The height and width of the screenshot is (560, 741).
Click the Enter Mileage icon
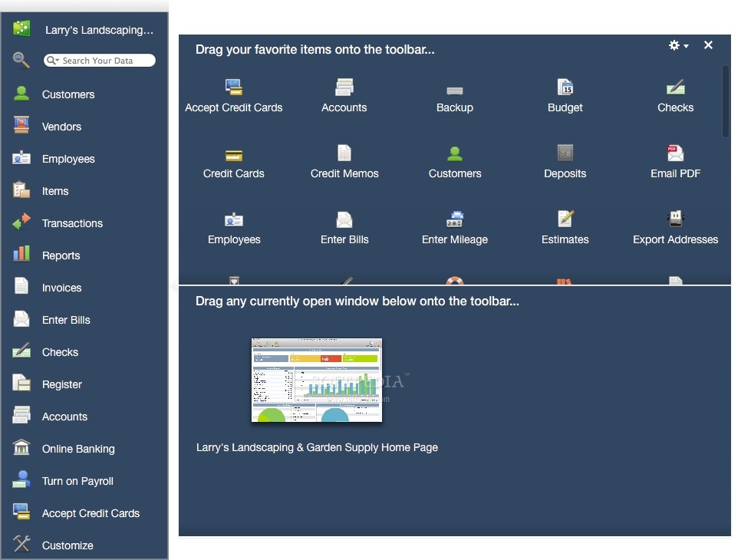(454, 219)
